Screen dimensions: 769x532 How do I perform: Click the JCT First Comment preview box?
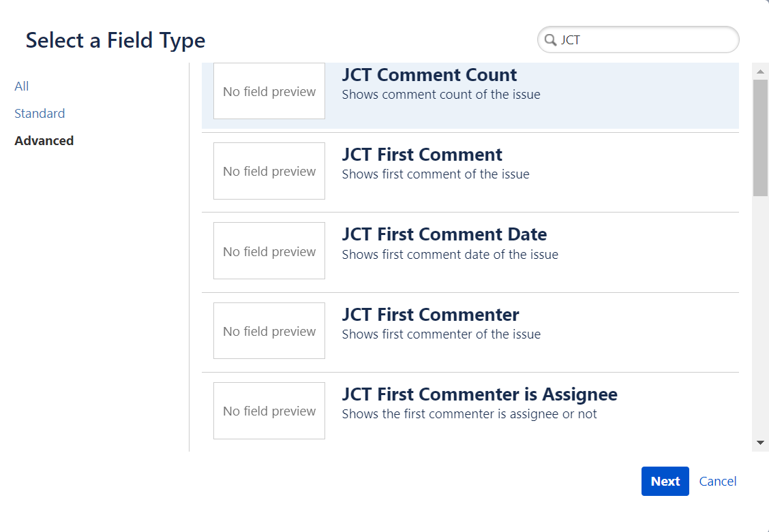pos(269,171)
